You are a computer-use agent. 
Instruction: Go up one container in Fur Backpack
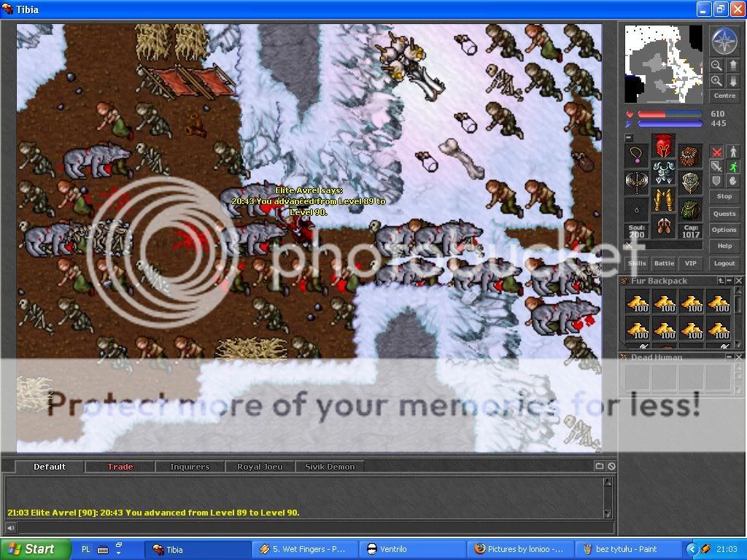[x=721, y=281]
